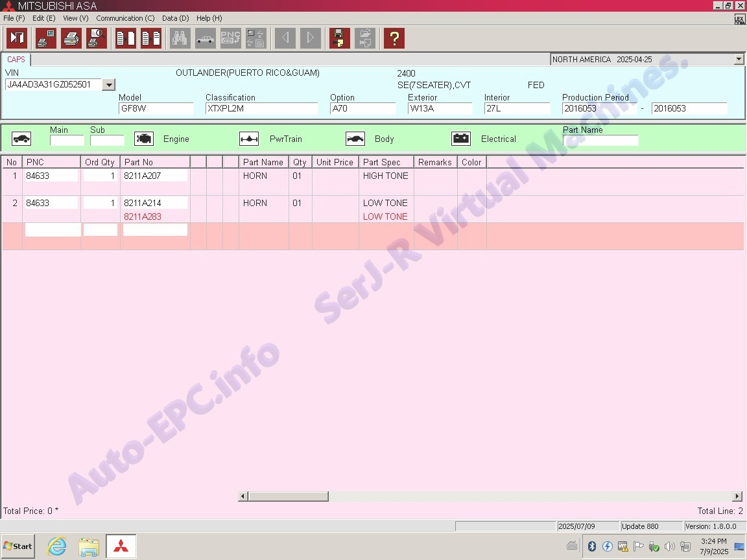The height and width of the screenshot is (560, 747).
Task: Open Internet Explorer from taskbar
Action: (x=57, y=546)
